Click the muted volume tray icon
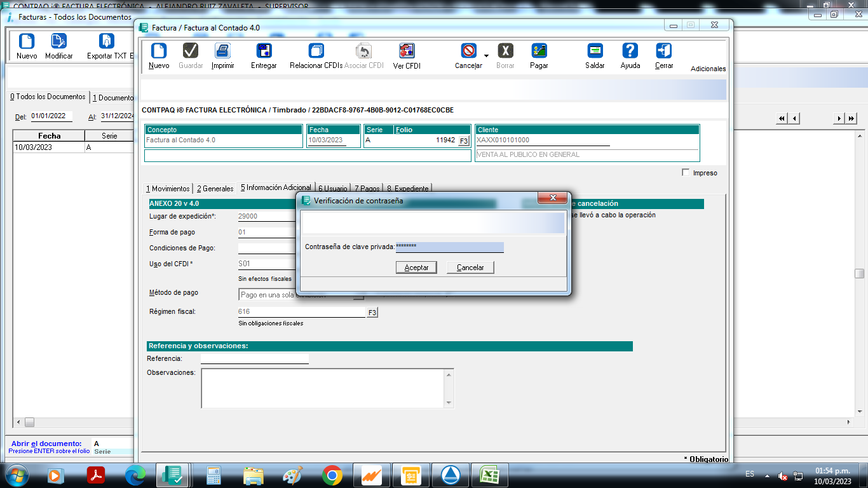Viewport: 868px width, 488px height. pos(783,475)
